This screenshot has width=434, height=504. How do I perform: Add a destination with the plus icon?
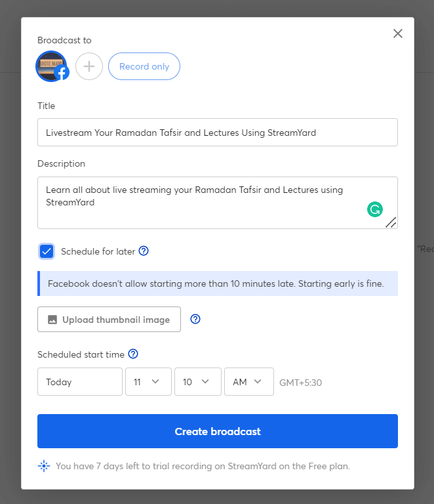89,66
